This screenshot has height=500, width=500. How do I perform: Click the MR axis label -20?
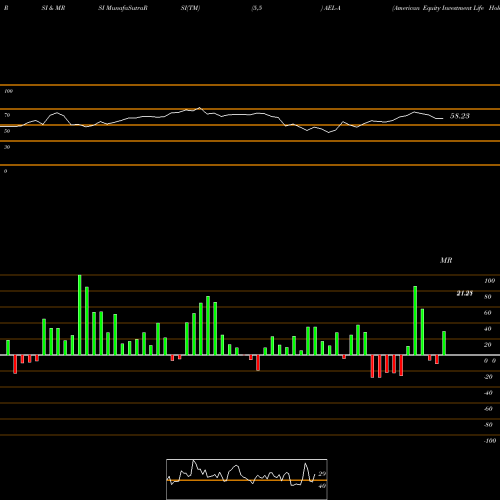pyautogui.click(x=488, y=377)
